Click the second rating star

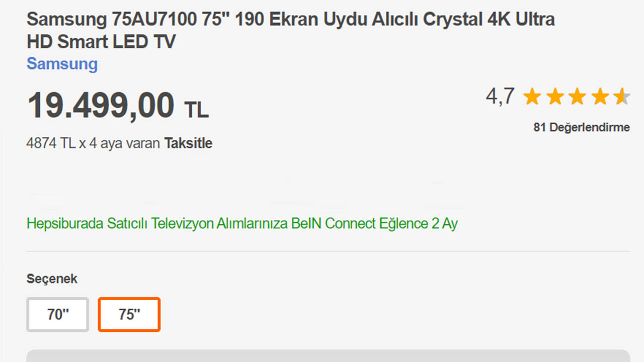pos(555,97)
